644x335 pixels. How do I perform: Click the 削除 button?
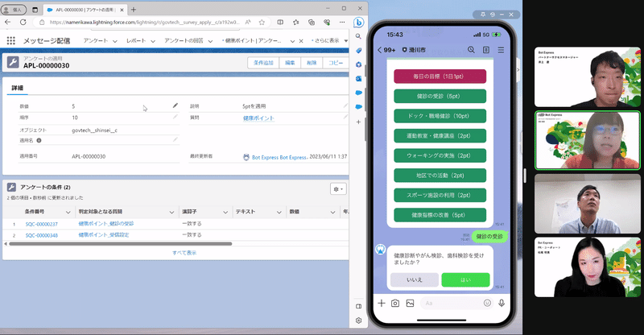312,63
